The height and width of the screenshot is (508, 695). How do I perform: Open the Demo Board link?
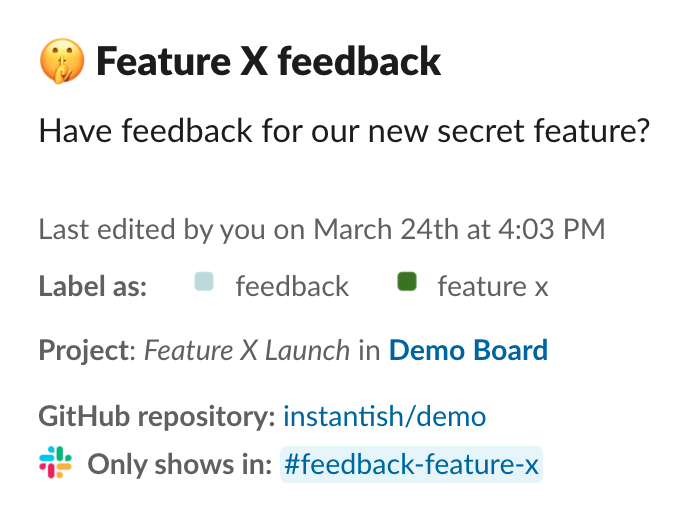point(469,350)
